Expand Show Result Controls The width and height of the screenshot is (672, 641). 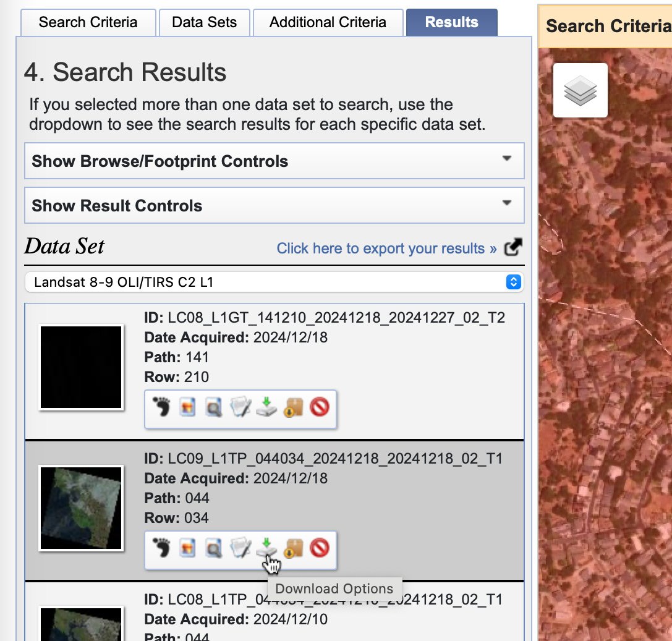pyautogui.click(x=274, y=206)
